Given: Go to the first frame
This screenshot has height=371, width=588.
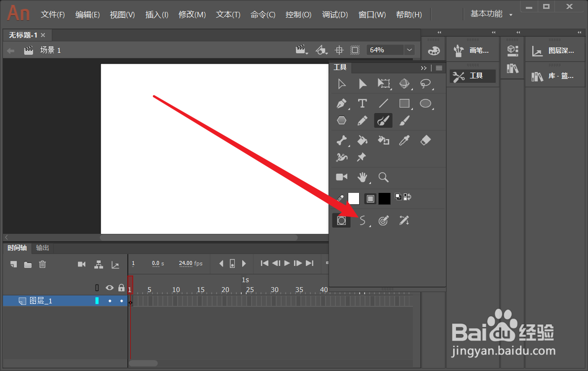Looking at the screenshot, I should [x=264, y=263].
